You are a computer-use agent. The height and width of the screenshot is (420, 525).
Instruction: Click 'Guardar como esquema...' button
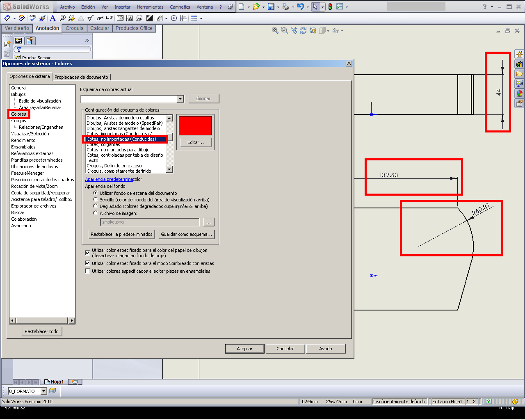tap(186, 234)
